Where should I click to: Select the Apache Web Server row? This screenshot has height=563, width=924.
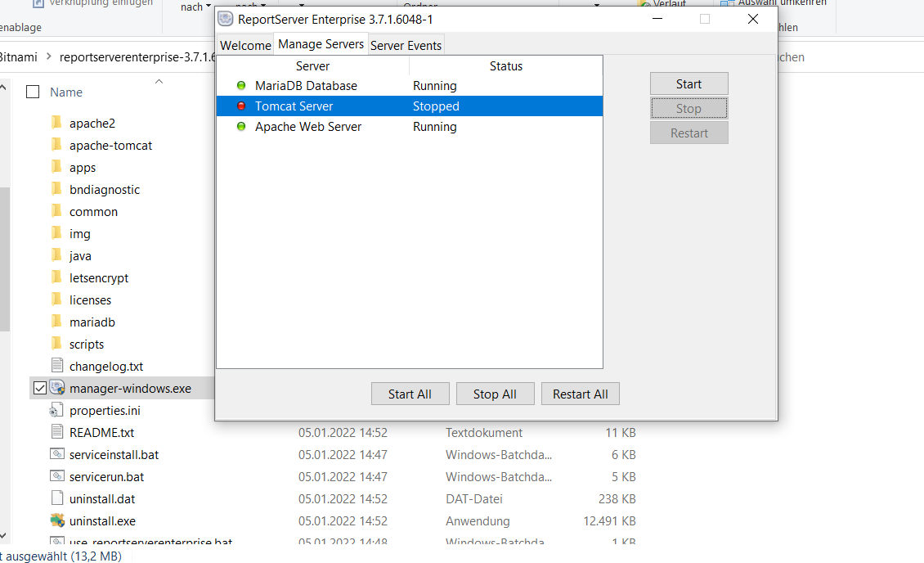coord(410,126)
